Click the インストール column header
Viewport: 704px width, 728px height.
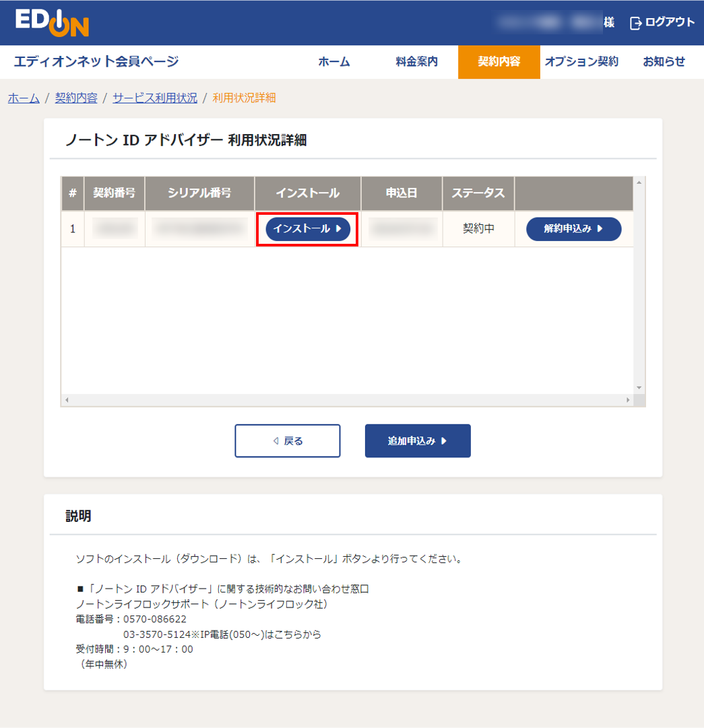coord(308,193)
